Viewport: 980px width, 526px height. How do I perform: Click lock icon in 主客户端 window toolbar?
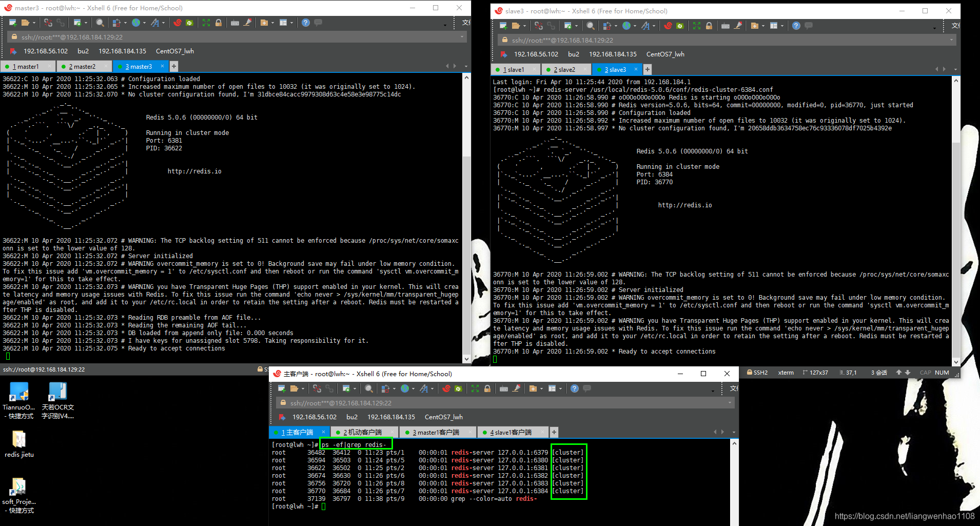pos(487,388)
